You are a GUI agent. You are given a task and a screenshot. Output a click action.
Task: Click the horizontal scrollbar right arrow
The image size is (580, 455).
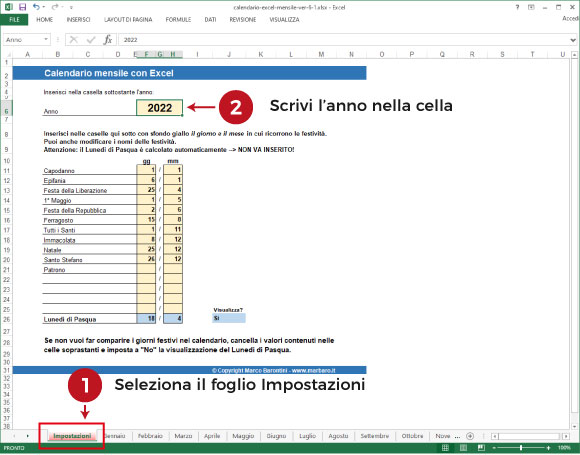566,437
